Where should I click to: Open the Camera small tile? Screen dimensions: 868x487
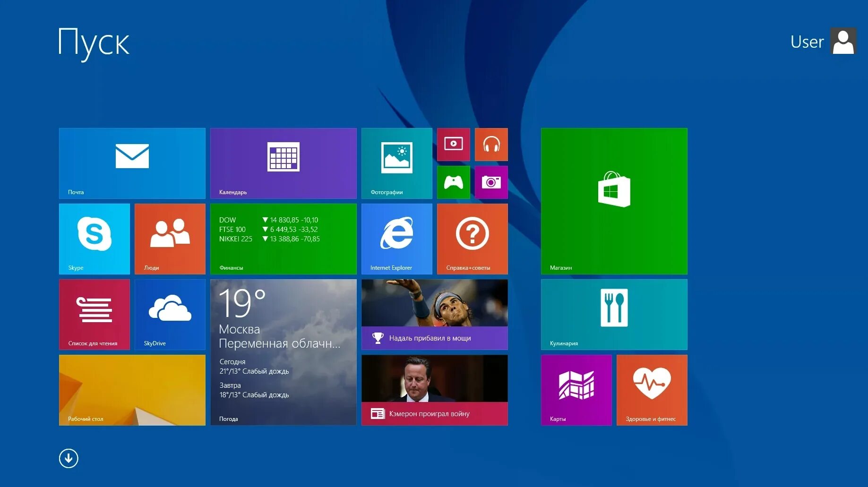coord(491,182)
